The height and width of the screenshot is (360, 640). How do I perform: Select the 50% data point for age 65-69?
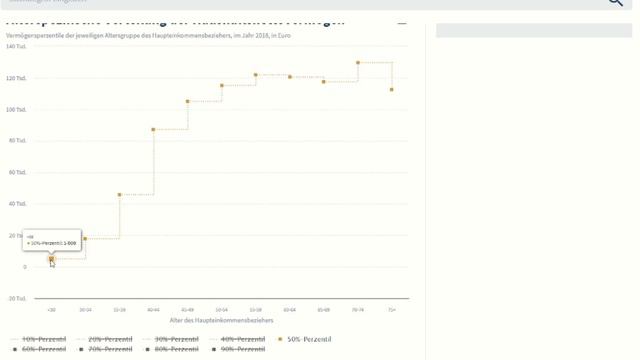pos(324,82)
